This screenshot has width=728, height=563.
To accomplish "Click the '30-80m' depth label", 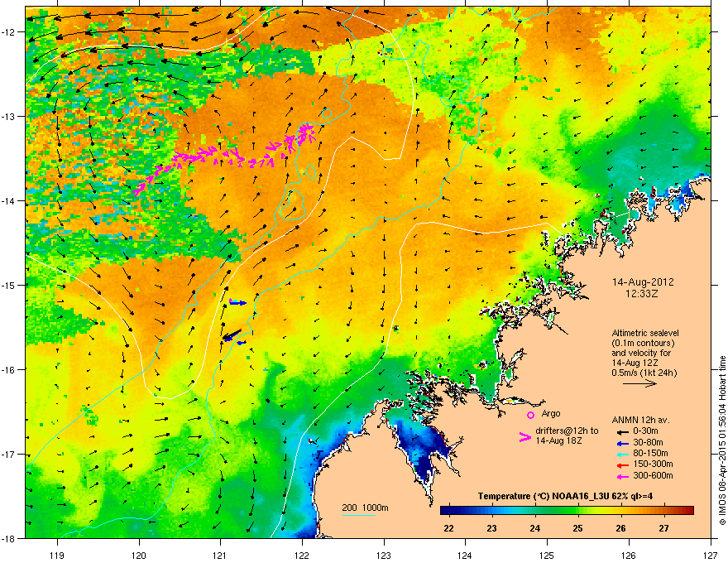I will point(648,443).
